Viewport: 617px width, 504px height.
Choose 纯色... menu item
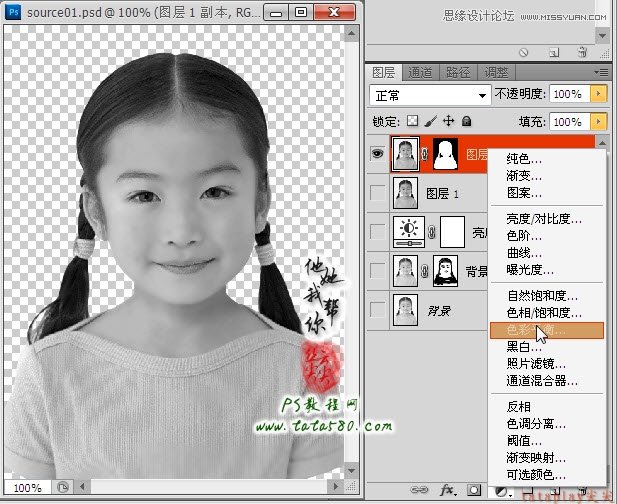[x=547, y=159]
